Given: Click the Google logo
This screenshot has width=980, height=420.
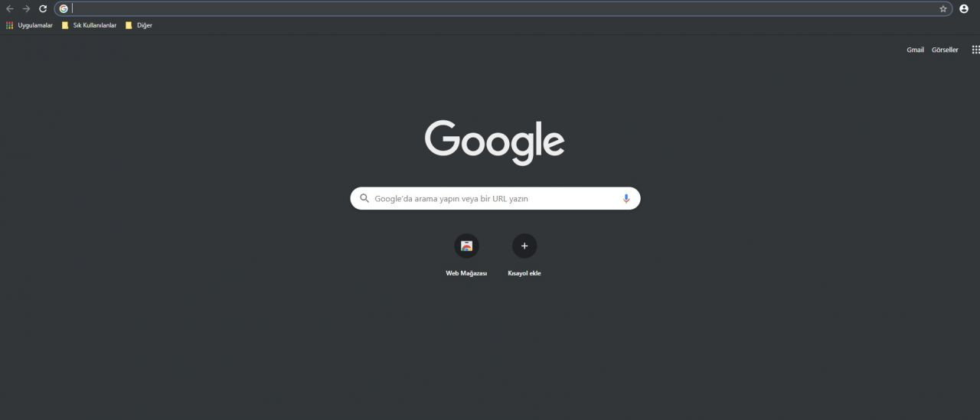Looking at the screenshot, I should (x=495, y=142).
